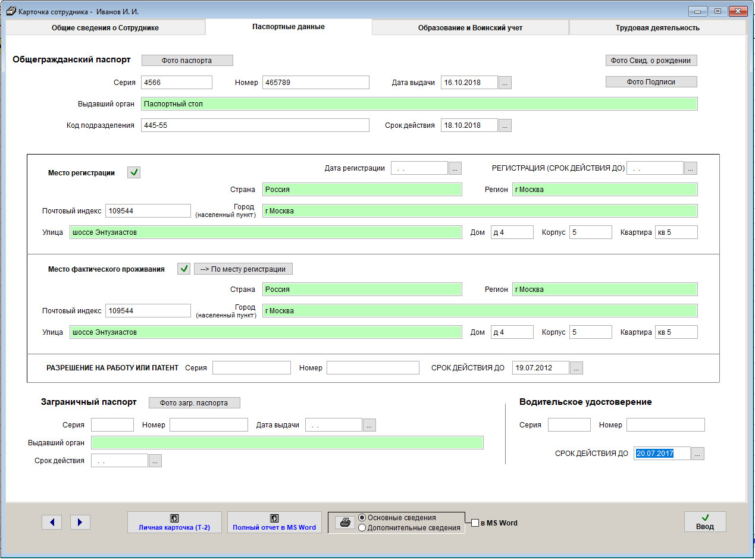The height and width of the screenshot is (560, 755).
Task: Click the printer icon button
Action: point(344,523)
